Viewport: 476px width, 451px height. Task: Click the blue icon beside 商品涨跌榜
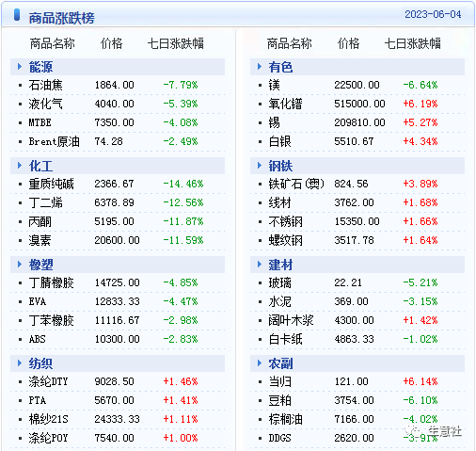17,15
